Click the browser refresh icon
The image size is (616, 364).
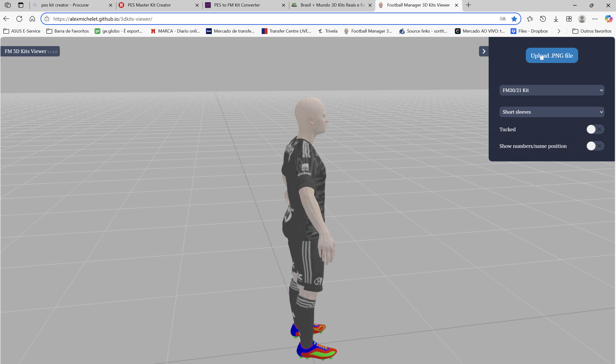point(19,19)
